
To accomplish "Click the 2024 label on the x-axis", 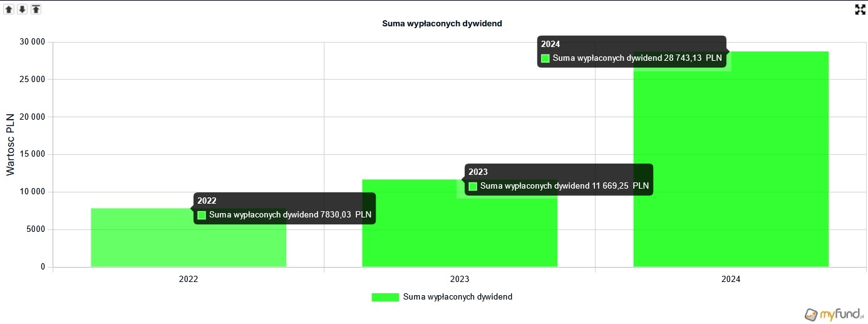I will coord(730,280).
